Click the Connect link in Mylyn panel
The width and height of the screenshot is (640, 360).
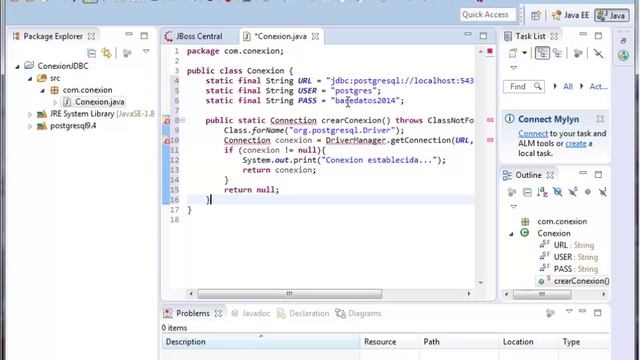pos(533,134)
